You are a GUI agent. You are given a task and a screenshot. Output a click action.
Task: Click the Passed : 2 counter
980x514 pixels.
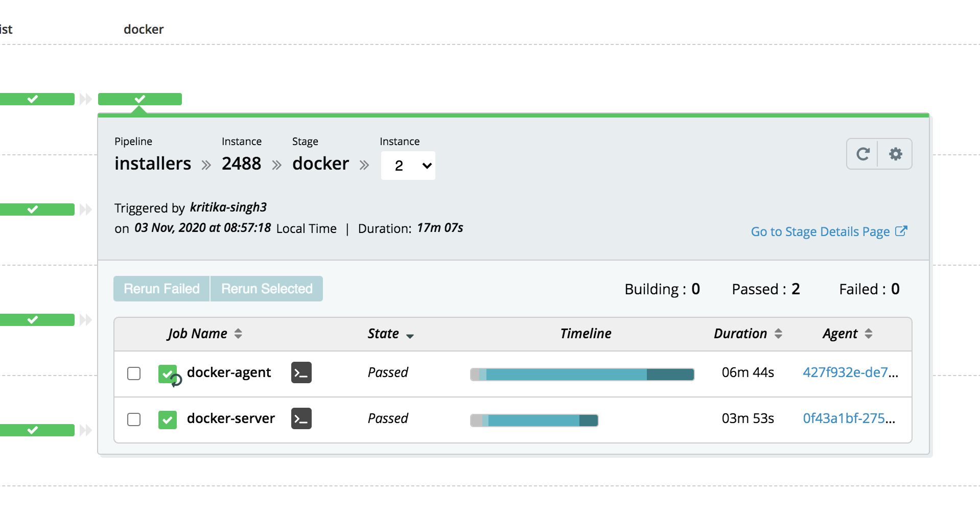tap(766, 289)
